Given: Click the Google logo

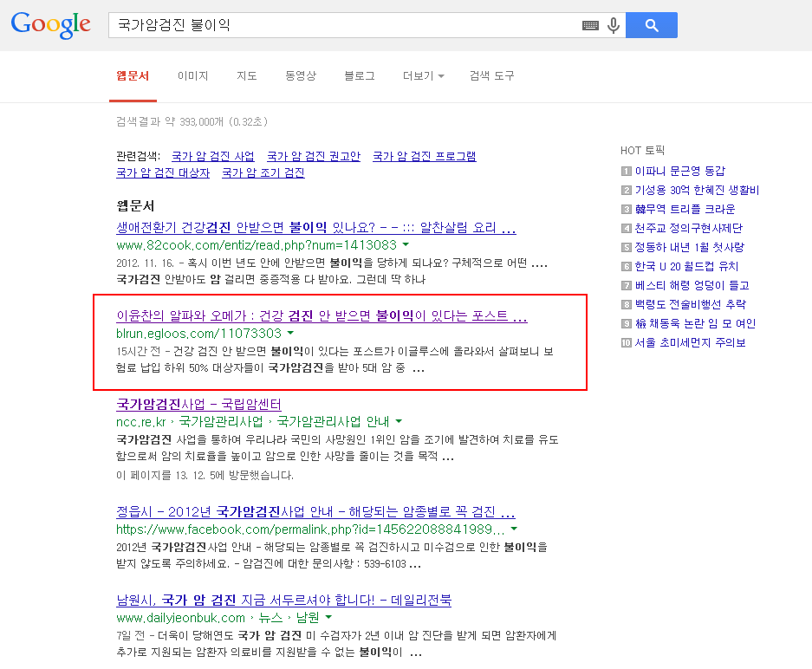Looking at the screenshot, I should coord(51,25).
